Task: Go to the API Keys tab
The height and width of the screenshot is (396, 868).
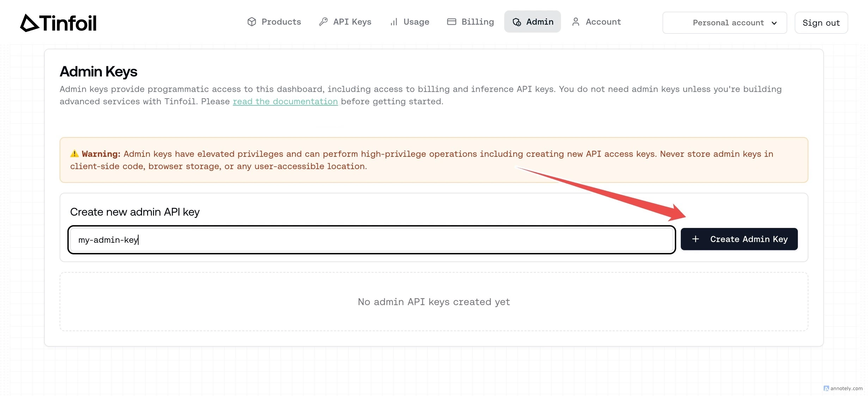Action: pos(345,22)
